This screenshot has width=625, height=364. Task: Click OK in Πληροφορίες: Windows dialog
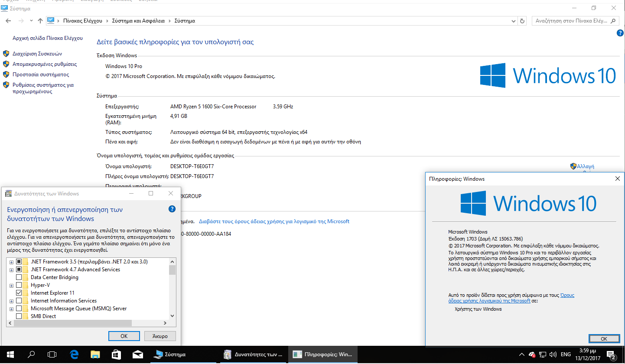click(604, 338)
